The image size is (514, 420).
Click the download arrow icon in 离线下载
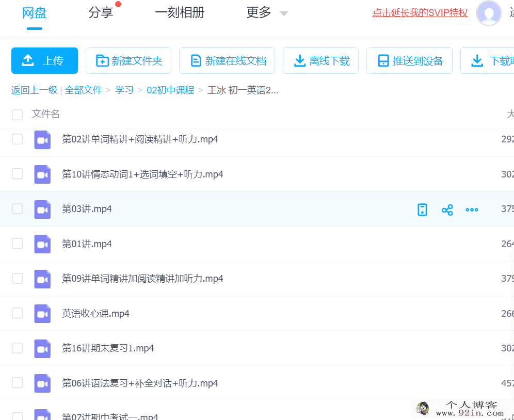[300, 61]
